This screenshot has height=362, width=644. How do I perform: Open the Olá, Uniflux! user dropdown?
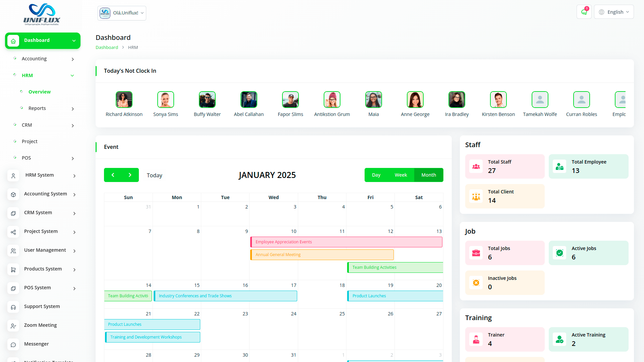point(122,13)
